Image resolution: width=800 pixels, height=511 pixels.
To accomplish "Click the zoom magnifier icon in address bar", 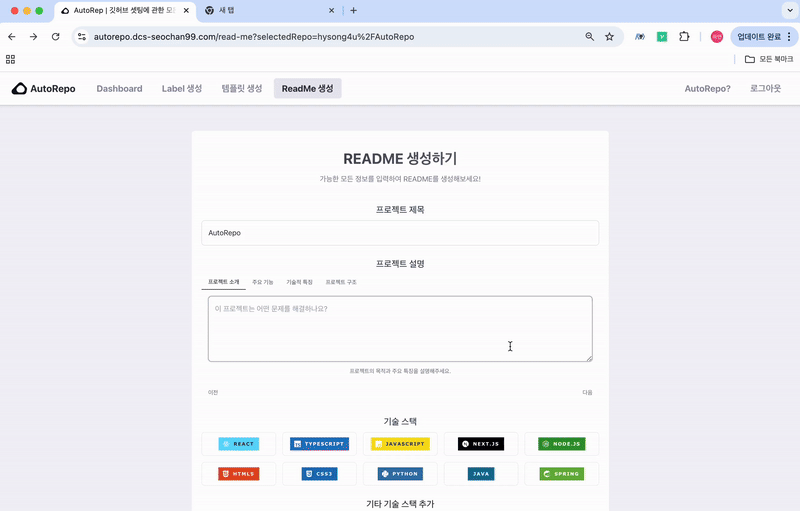I will 590,37.
